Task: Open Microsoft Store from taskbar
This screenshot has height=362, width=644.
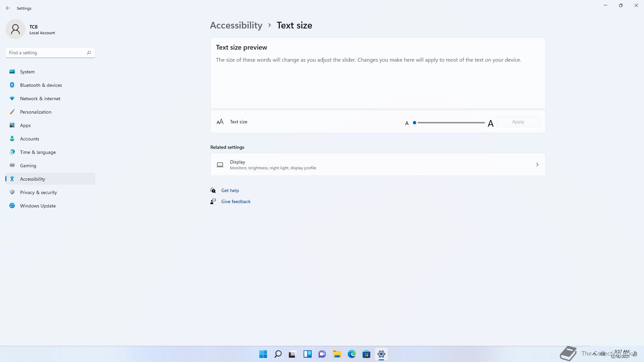Action: pyautogui.click(x=366, y=354)
